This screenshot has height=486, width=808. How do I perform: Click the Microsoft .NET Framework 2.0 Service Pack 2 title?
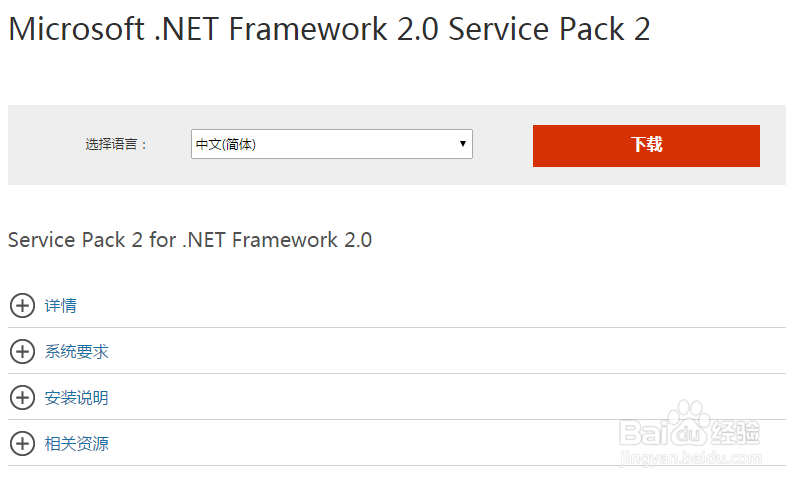tap(329, 29)
